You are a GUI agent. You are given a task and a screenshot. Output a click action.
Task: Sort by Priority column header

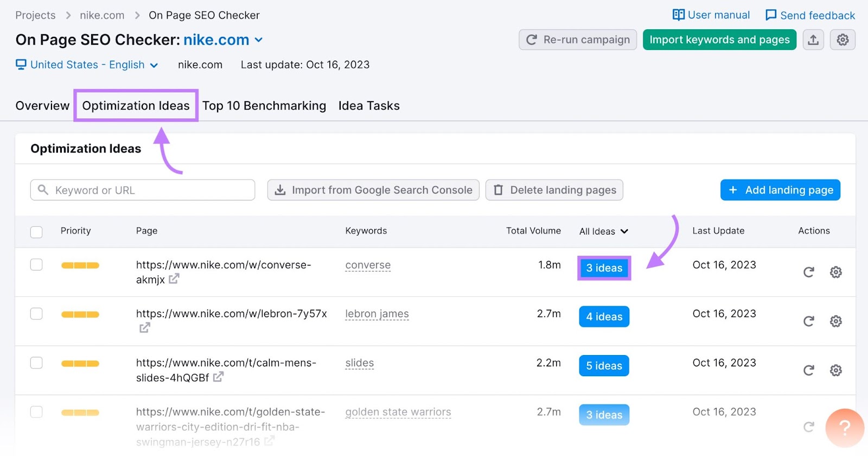(x=76, y=231)
